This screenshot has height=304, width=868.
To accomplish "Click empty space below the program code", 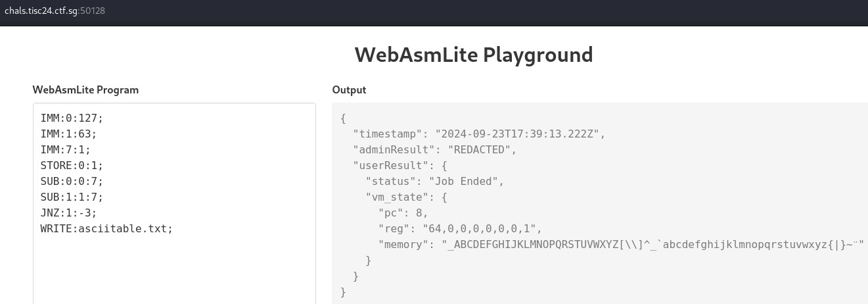I will pyautogui.click(x=174, y=270).
